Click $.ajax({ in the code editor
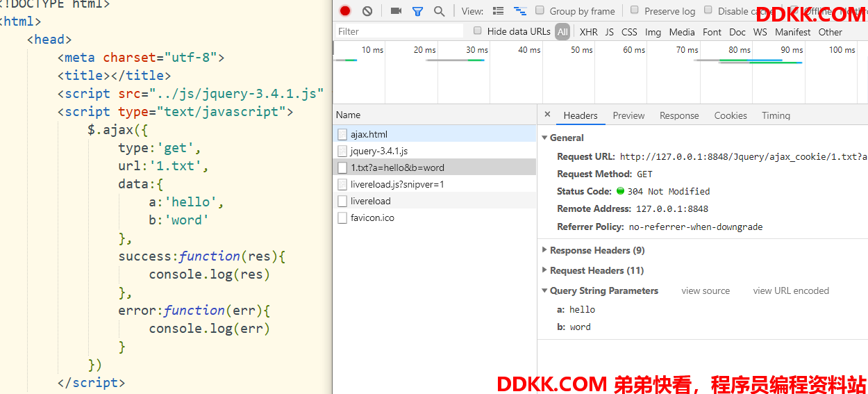This screenshot has height=394, width=868. (x=118, y=129)
